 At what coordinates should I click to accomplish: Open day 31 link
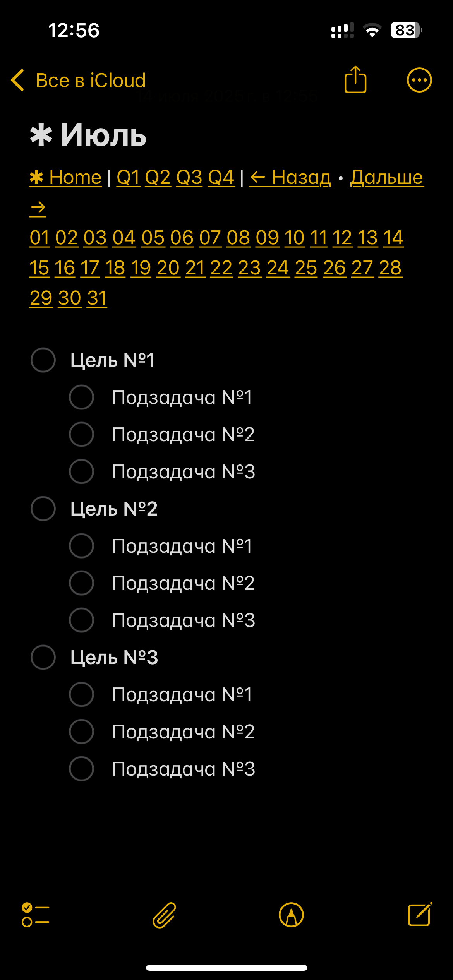coord(97,298)
